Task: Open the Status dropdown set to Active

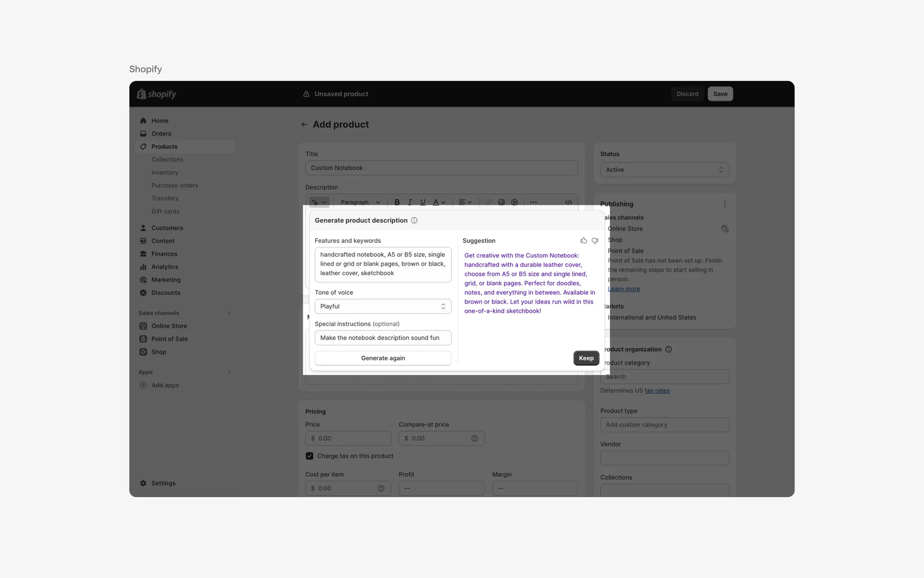Action: tap(665, 170)
